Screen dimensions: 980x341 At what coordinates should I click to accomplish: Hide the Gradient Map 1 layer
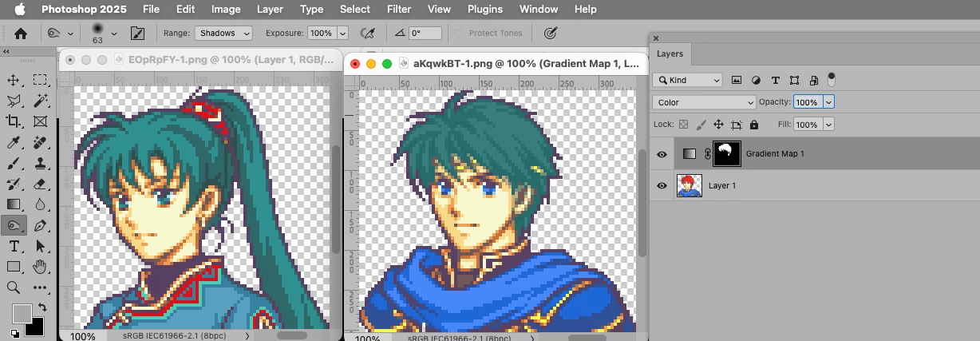pos(662,154)
